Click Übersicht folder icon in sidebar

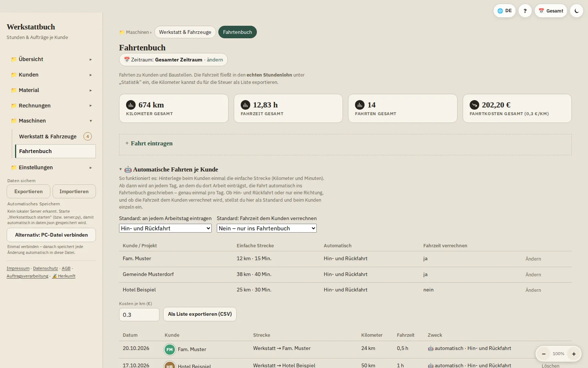(x=14, y=59)
